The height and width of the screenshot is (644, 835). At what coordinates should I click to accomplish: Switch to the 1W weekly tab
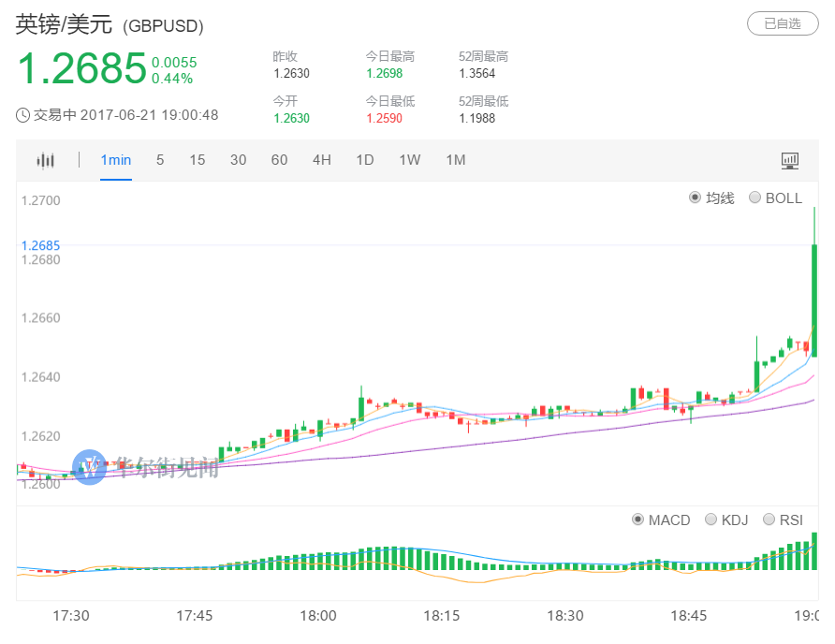[x=409, y=160]
